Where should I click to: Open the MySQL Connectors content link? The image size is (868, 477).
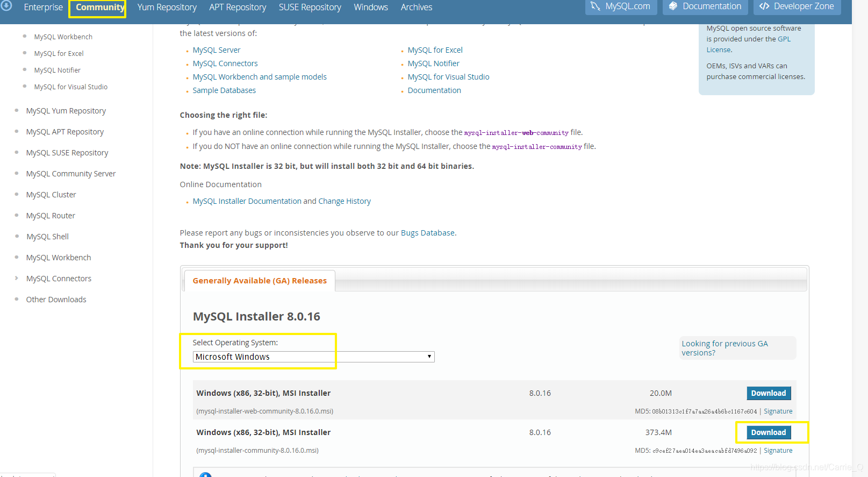[x=225, y=63]
